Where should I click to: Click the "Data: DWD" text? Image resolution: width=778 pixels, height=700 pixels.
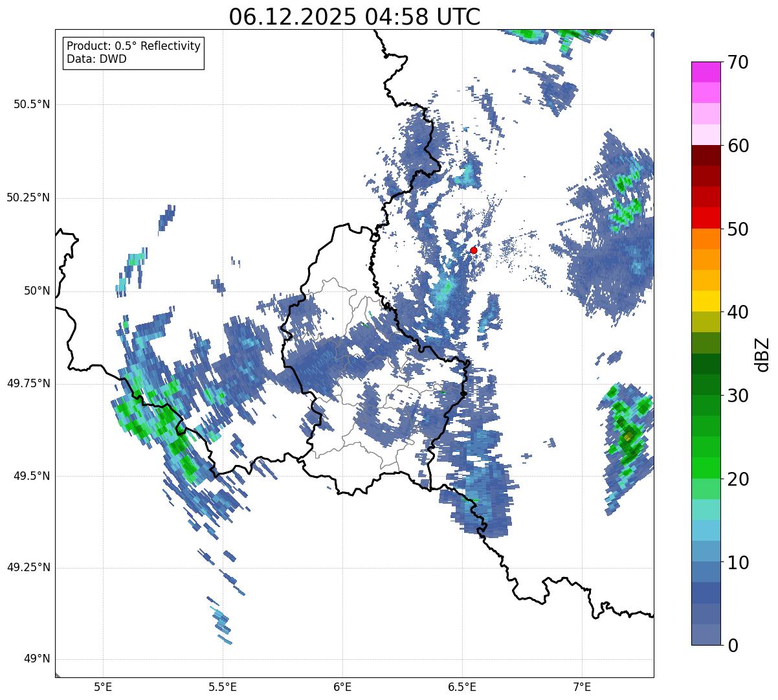tap(96, 59)
